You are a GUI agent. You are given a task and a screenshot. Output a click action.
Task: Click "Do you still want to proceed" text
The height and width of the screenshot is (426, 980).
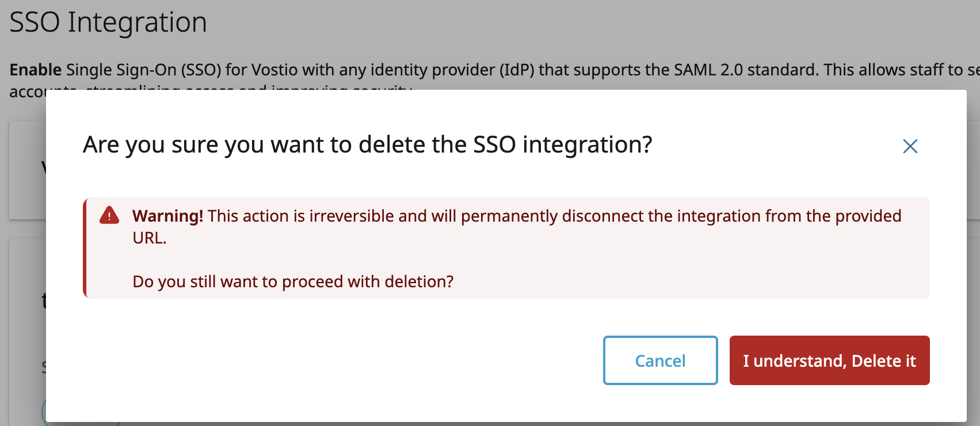[x=293, y=282]
